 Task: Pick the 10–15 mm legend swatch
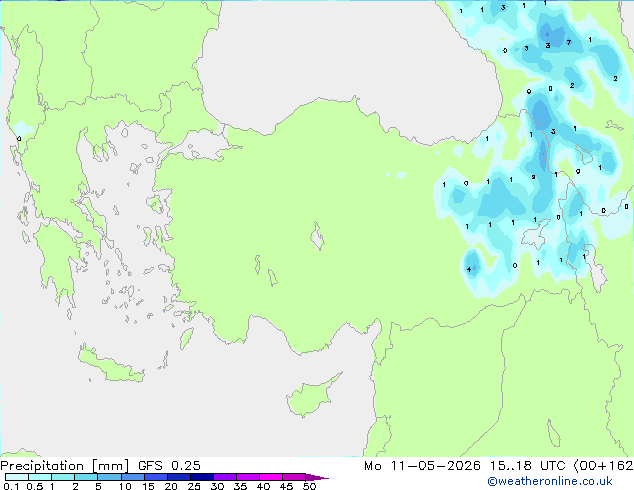(132, 477)
